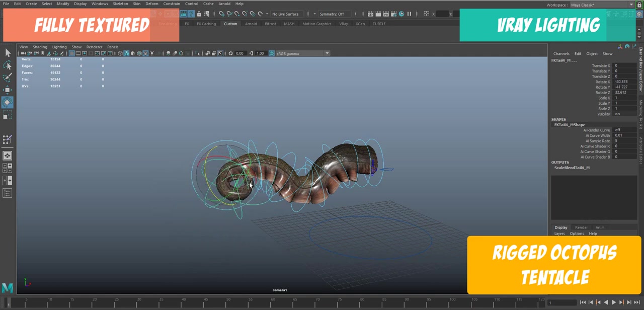
Task: Toggle use all lights bulb icon
Action: 151,53
